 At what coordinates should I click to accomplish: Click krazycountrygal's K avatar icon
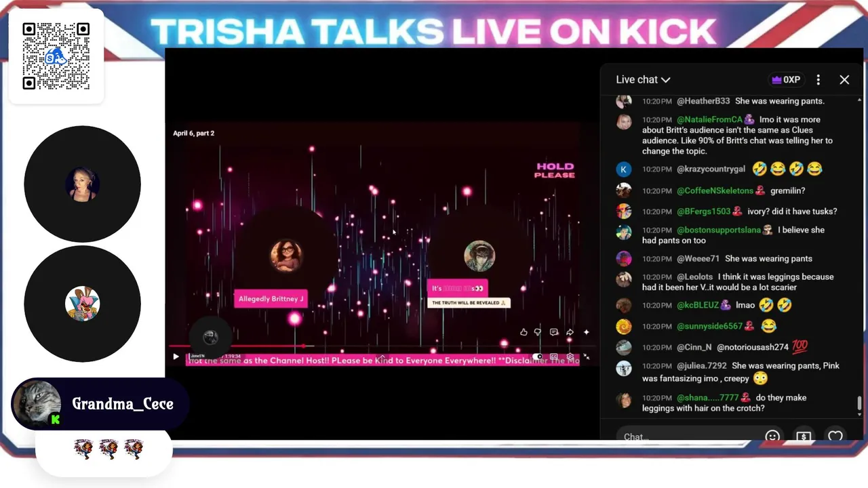coord(624,169)
